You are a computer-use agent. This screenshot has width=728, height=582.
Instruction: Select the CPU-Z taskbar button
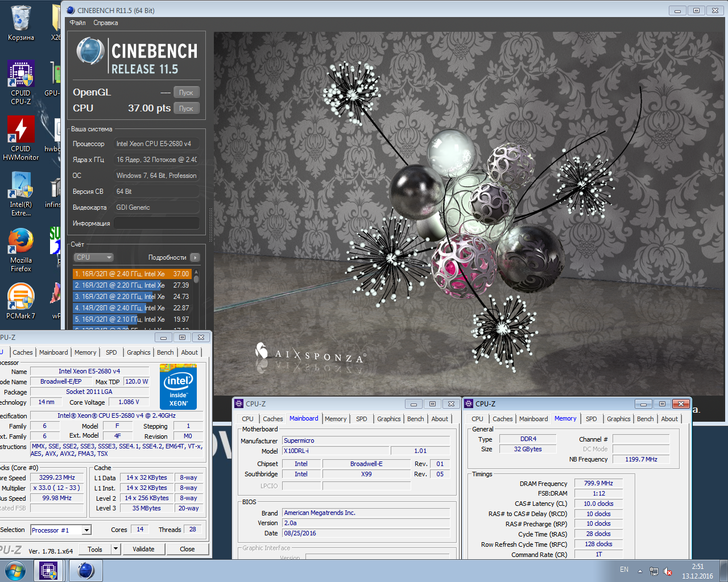[x=48, y=571]
